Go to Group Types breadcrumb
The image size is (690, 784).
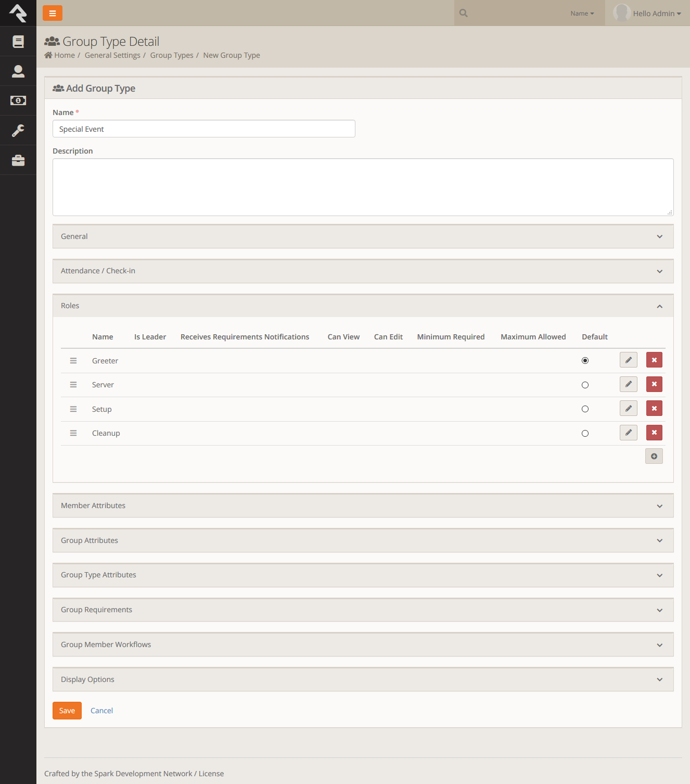coord(172,55)
